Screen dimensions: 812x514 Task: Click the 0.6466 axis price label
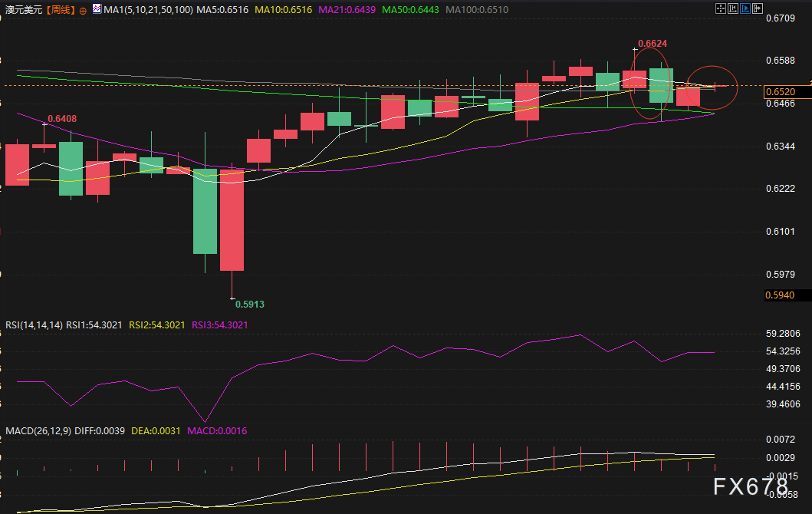(x=781, y=104)
